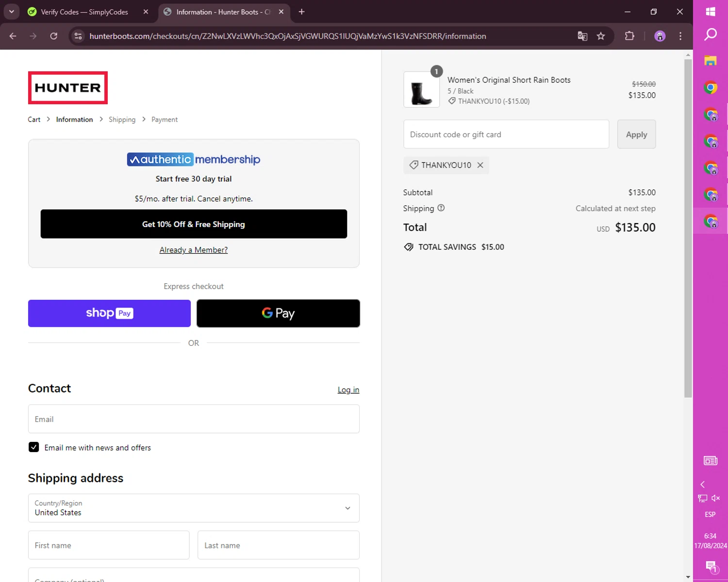This screenshot has height=582, width=728.
Task: Focus the Last name field
Action: tap(279, 545)
